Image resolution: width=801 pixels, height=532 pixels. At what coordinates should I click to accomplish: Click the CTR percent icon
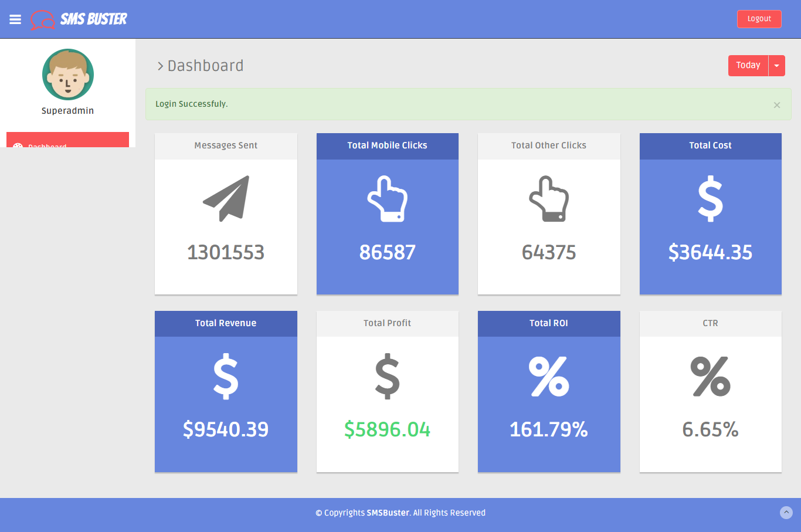point(710,377)
